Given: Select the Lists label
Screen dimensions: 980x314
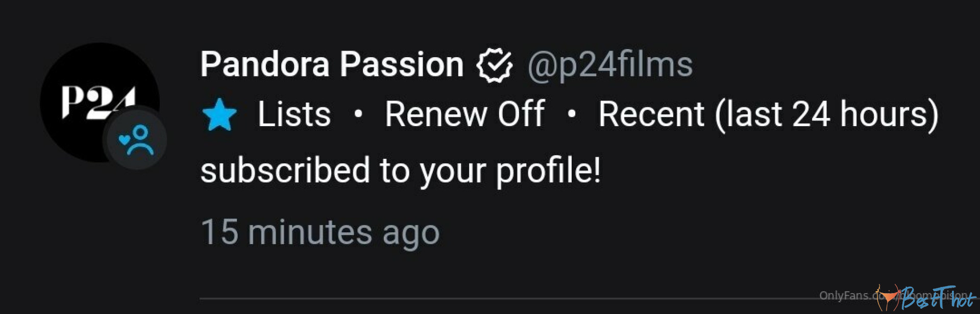Looking at the screenshot, I should point(294,114).
